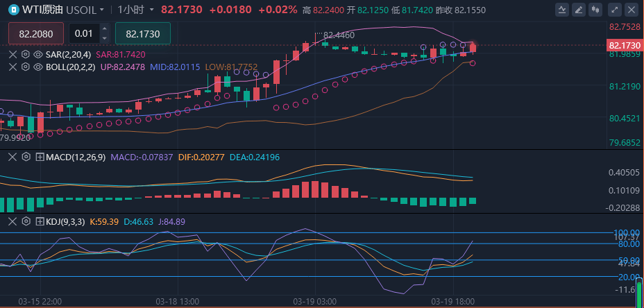644x308 pixels.
Task: Click the MACD(12,26,9) indicator label
Action: pos(76,157)
